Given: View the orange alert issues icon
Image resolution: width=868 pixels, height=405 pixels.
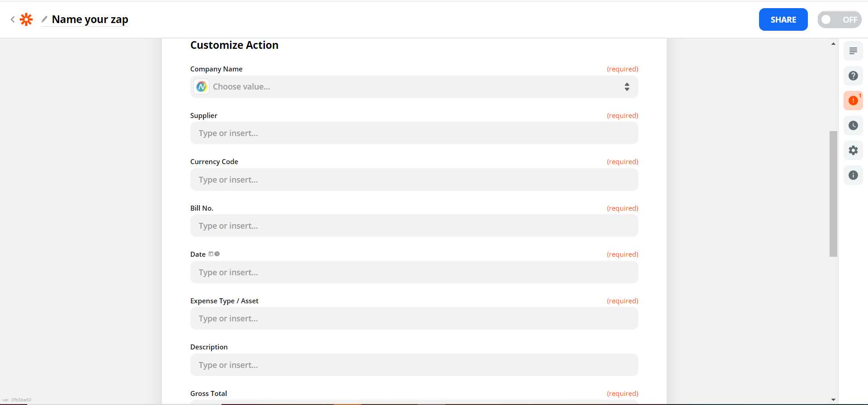Looking at the screenshot, I should click(853, 100).
